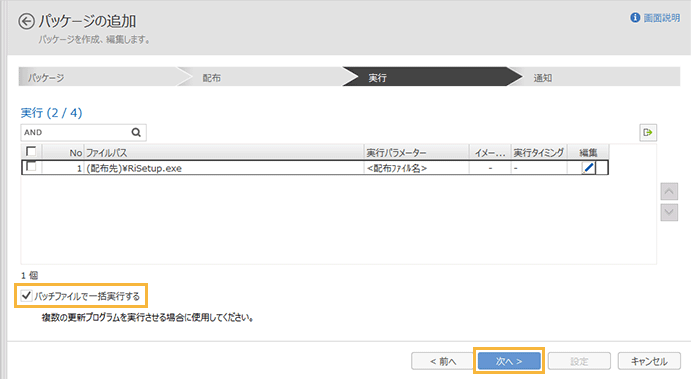Open the 画面説明 info icon

[x=635, y=18]
